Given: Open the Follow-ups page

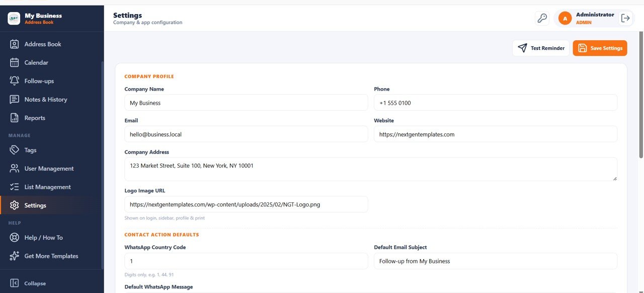Looking at the screenshot, I should click(x=51, y=81).
